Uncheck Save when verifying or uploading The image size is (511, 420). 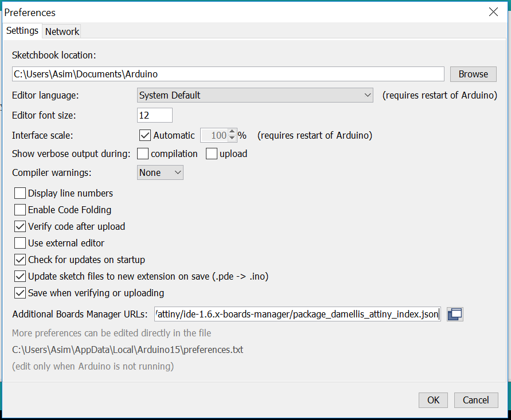pyautogui.click(x=20, y=293)
